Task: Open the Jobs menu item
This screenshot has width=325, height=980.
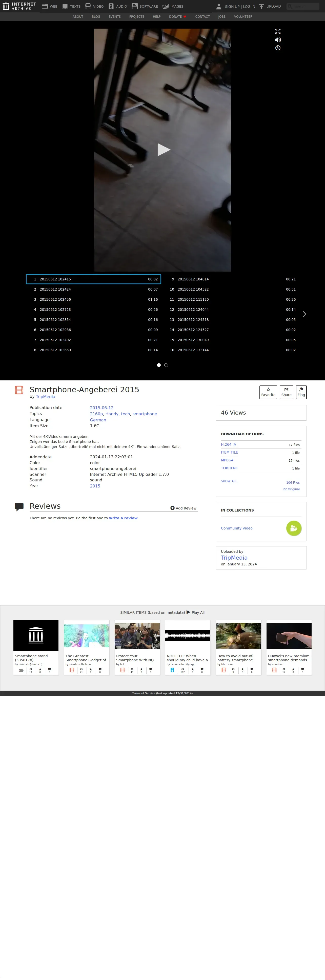Action: coord(222,17)
